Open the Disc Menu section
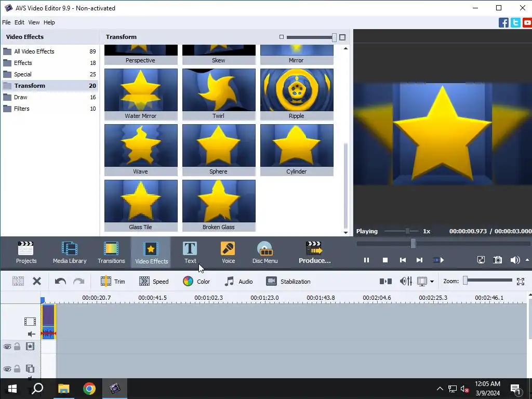 (265, 252)
